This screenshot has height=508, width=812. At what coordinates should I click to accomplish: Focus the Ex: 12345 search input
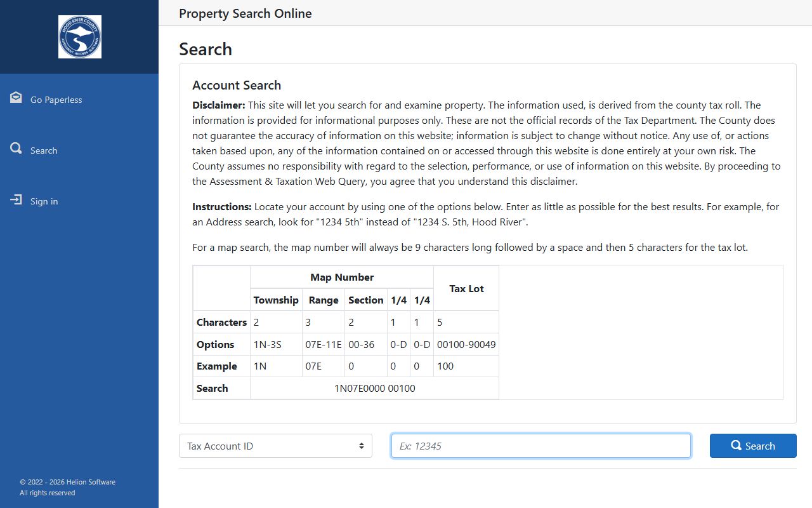[541, 446]
